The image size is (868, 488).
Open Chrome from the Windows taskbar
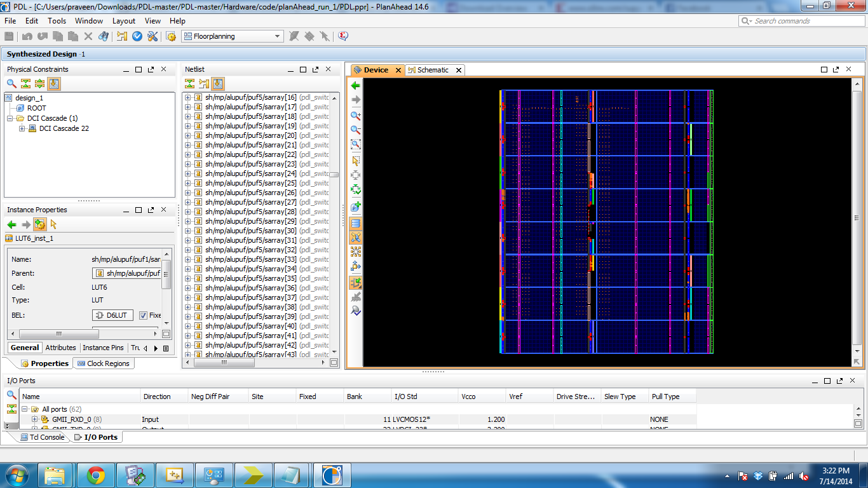96,475
